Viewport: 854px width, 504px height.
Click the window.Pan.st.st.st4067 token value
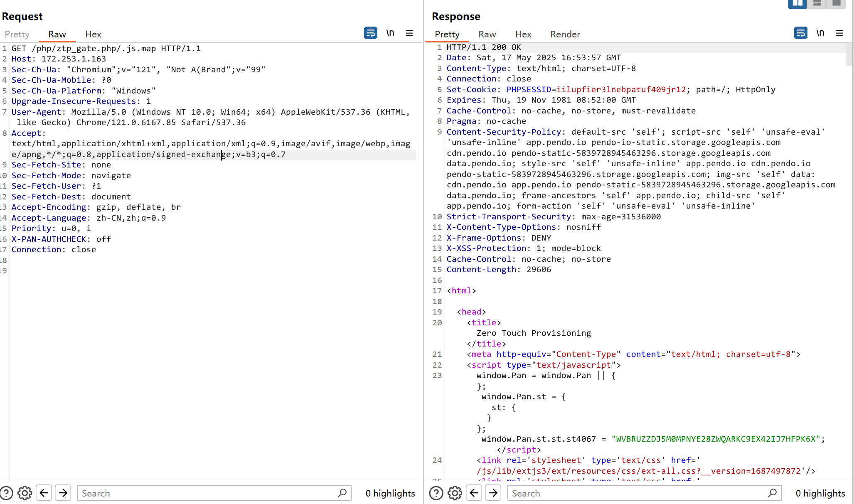pyautogui.click(x=715, y=439)
